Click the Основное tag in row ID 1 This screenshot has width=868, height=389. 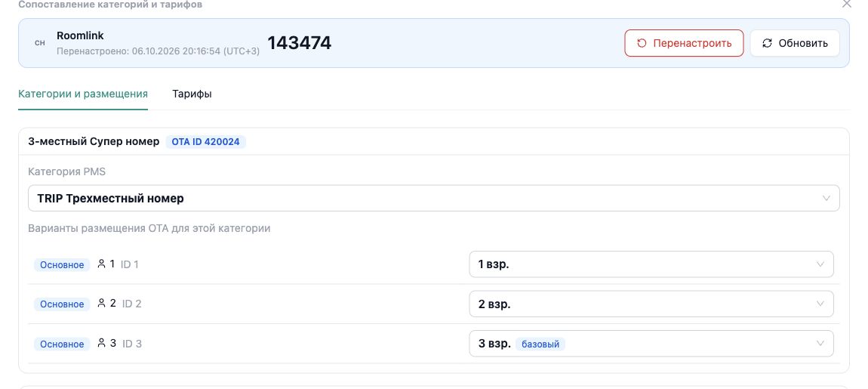(62, 265)
